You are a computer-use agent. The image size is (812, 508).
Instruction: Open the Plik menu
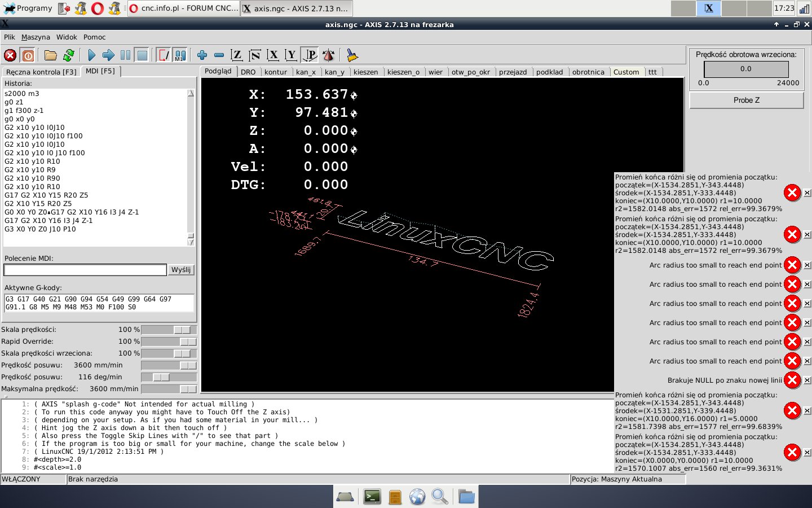click(10, 37)
